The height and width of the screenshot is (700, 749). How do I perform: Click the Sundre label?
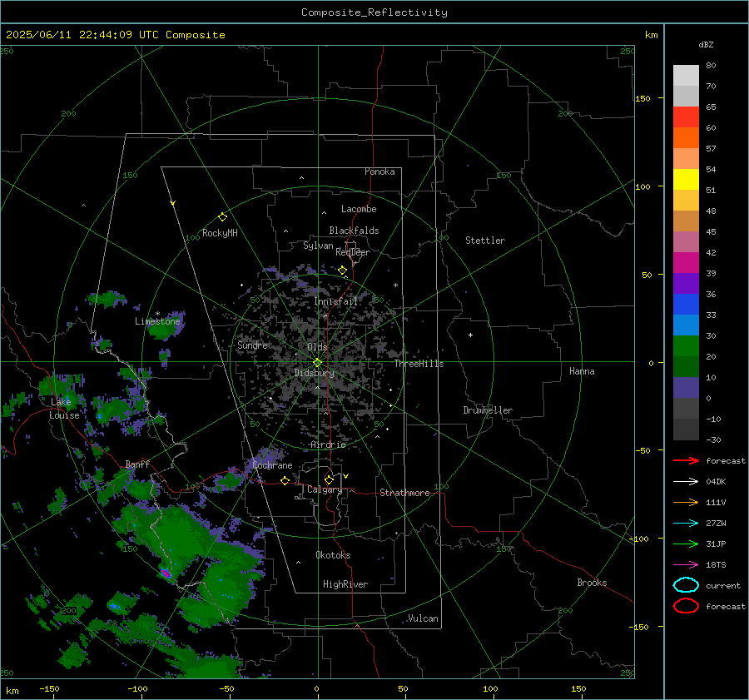click(252, 345)
